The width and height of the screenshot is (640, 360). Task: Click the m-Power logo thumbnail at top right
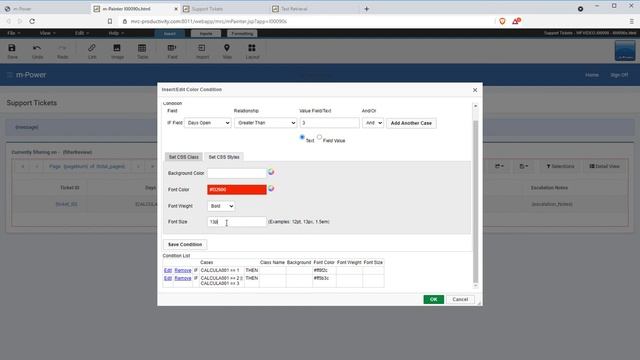pyautogui.click(x=625, y=51)
